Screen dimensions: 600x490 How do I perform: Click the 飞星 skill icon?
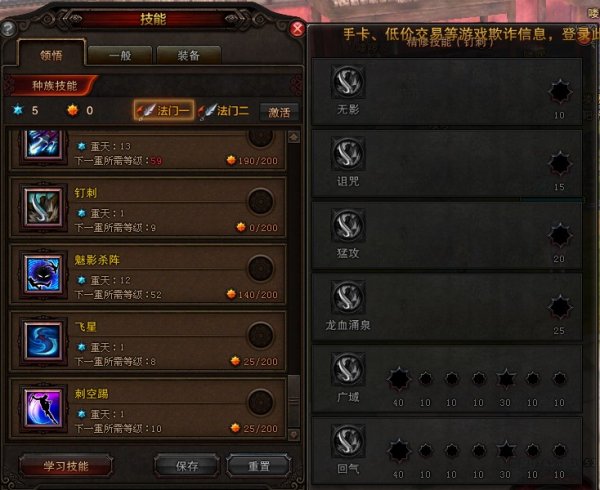(x=43, y=341)
